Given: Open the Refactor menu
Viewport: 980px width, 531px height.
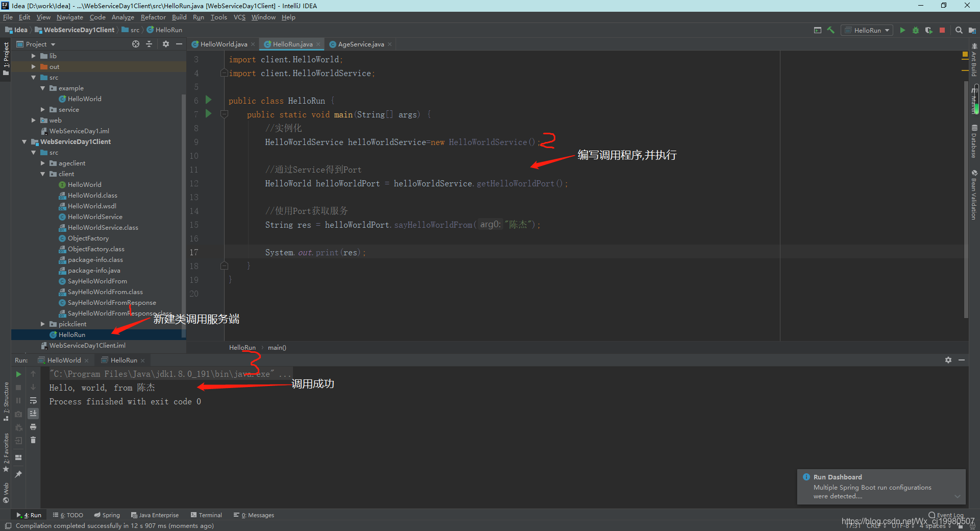Looking at the screenshot, I should click(x=153, y=17).
